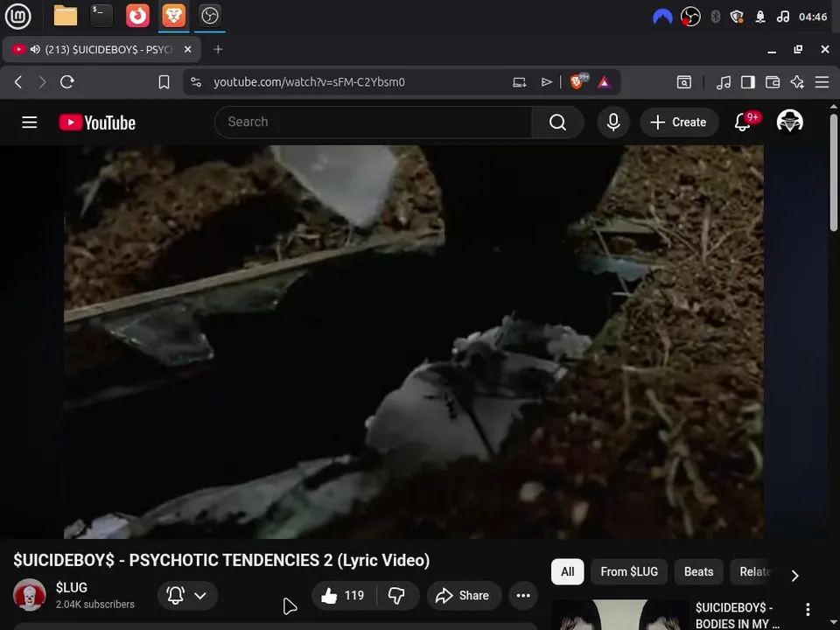
Task: Launch the terminal from the panel
Action: [x=101, y=16]
